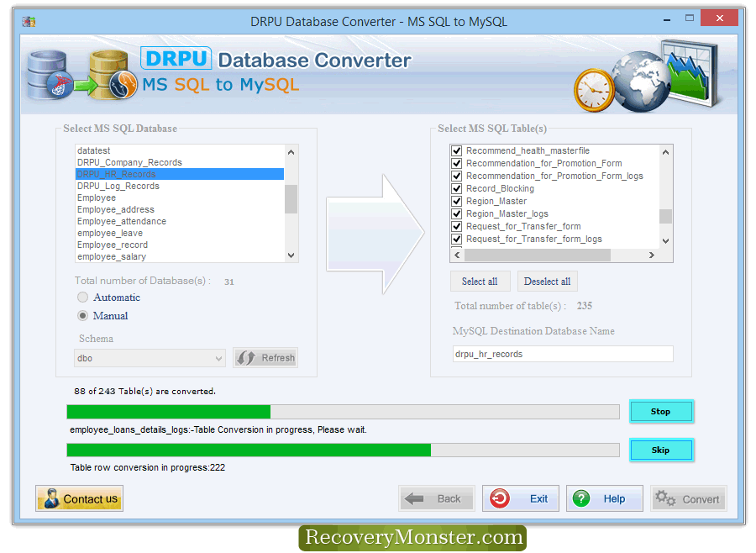Click the table list horizontal scrollbar thumb
756x553 pixels.
coord(538,255)
